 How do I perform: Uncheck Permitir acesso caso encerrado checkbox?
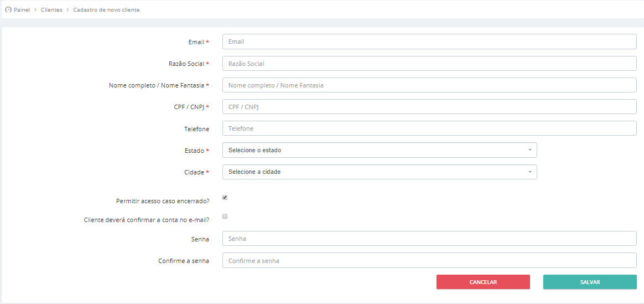[225, 198]
